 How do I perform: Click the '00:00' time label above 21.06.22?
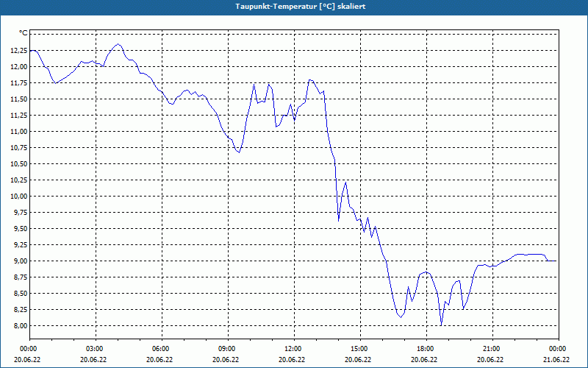tap(556, 349)
